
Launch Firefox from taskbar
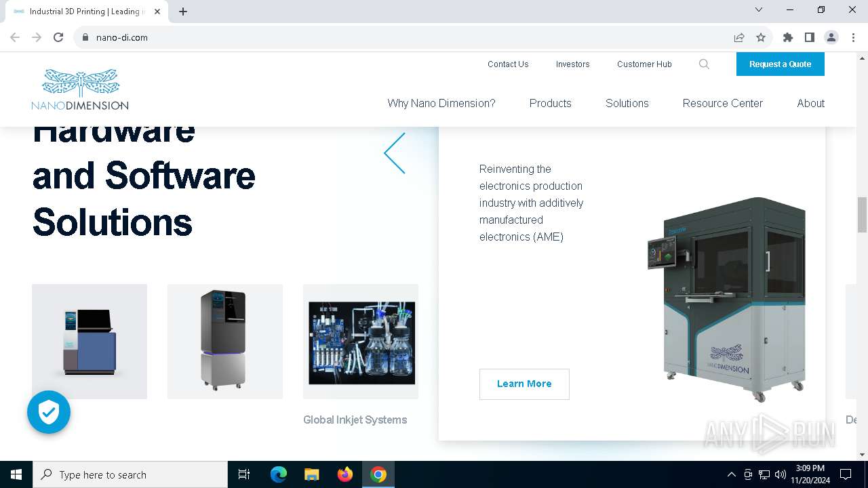(345, 474)
